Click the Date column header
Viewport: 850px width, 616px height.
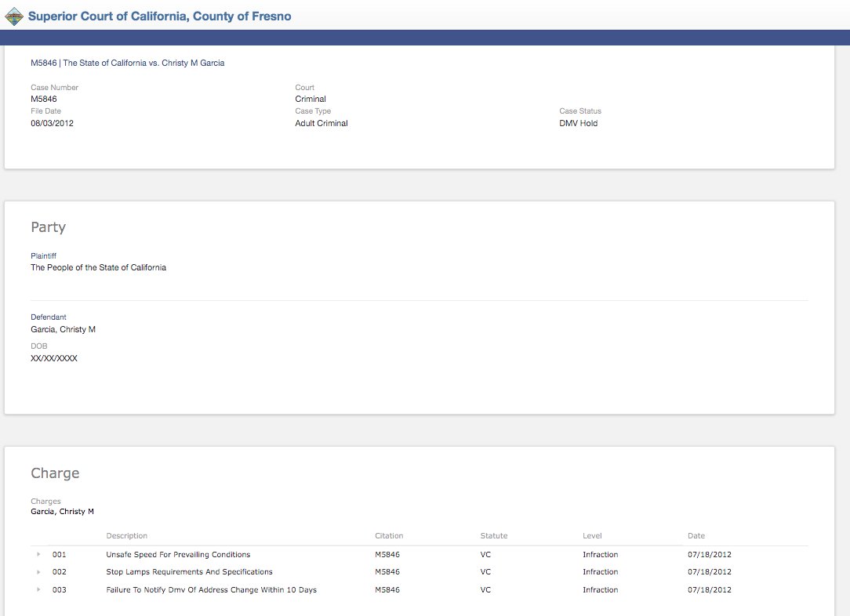click(696, 535)
